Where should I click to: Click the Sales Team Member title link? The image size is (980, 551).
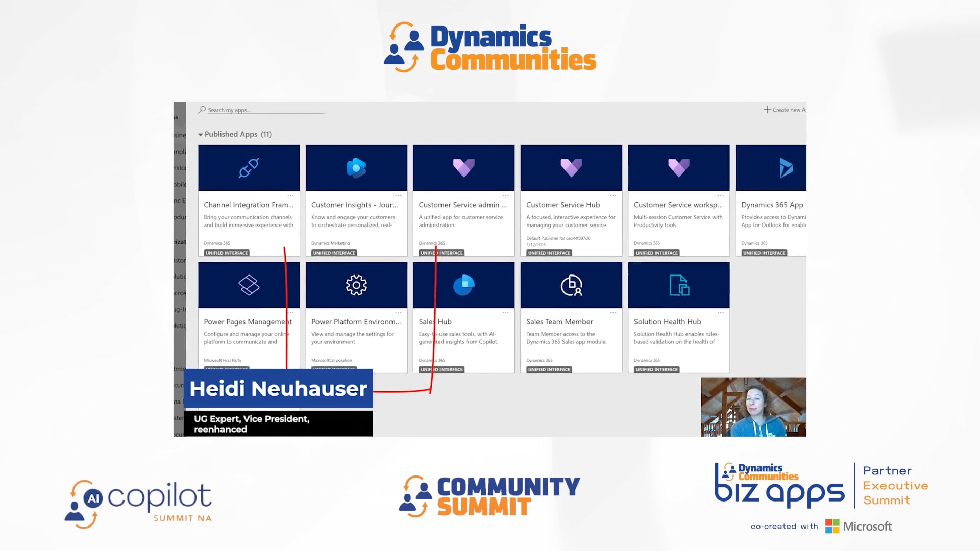click(x=559, y=322)
